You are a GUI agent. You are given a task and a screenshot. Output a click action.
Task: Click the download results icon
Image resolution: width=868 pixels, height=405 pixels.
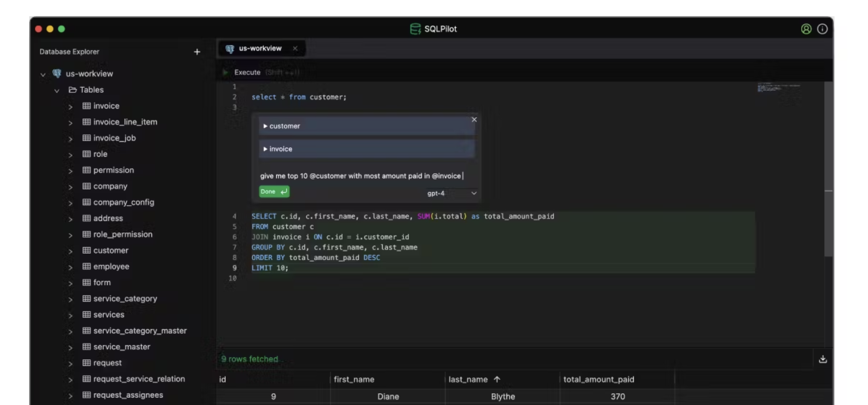[823, 359]
